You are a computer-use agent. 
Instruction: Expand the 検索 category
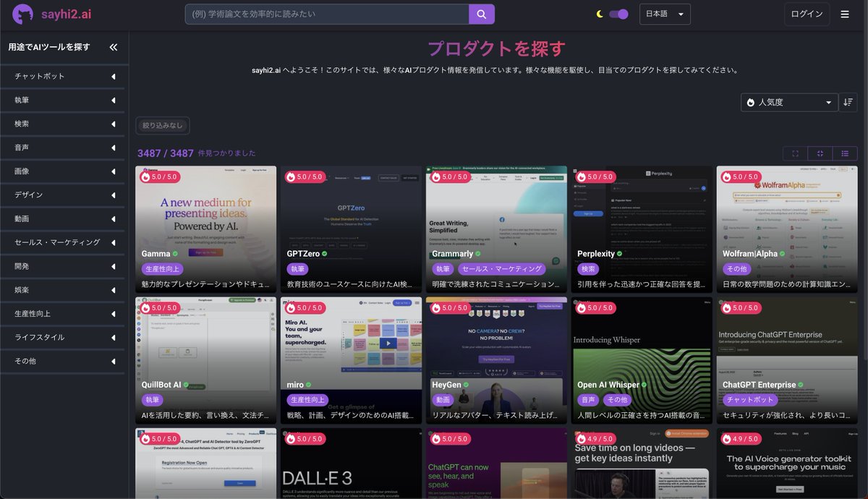64,124
